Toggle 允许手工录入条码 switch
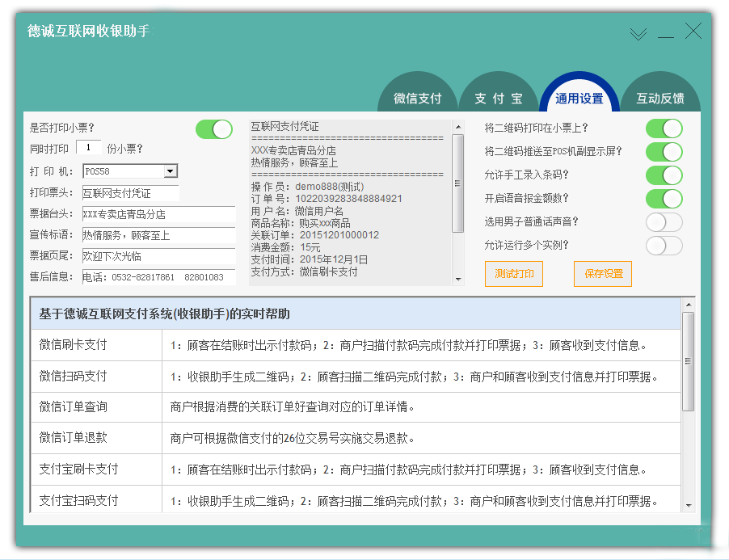 tap(664, 175)
